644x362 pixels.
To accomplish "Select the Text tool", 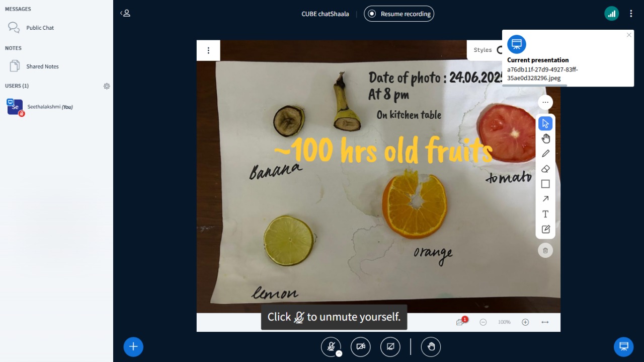I will pos(545,214).
